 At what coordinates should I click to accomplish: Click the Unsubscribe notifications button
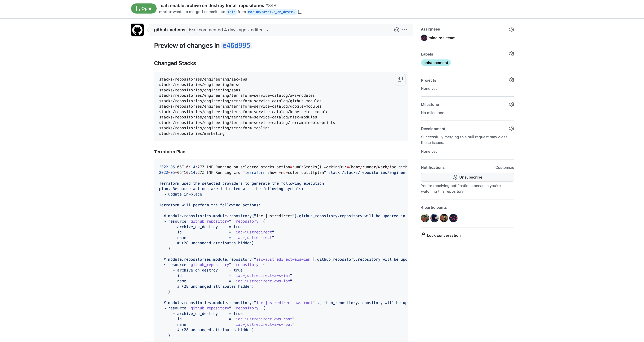(467, 177)
